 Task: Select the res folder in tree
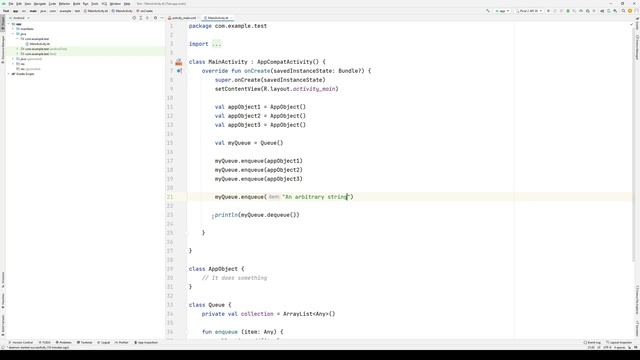(20, 64)
